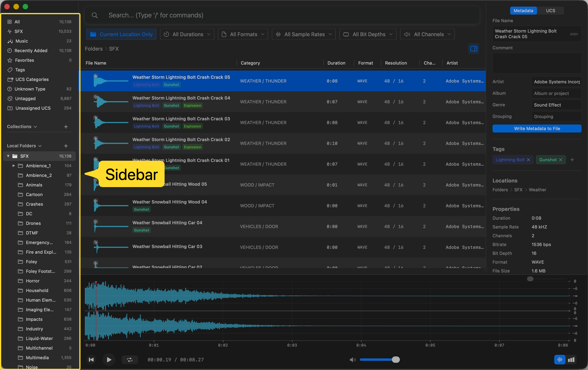This screenshot has height=370, width=588.
Task: Click Folders breadcrumb link
Action: click(94, 49)
